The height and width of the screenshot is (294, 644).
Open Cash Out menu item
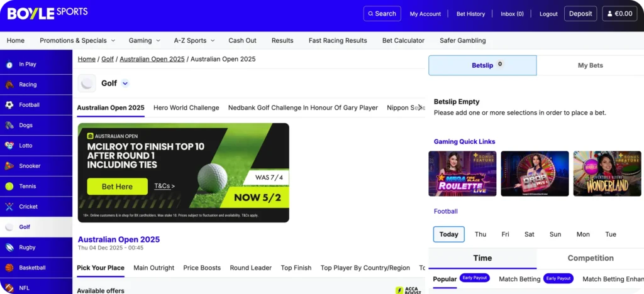click(x=242, y=41)
